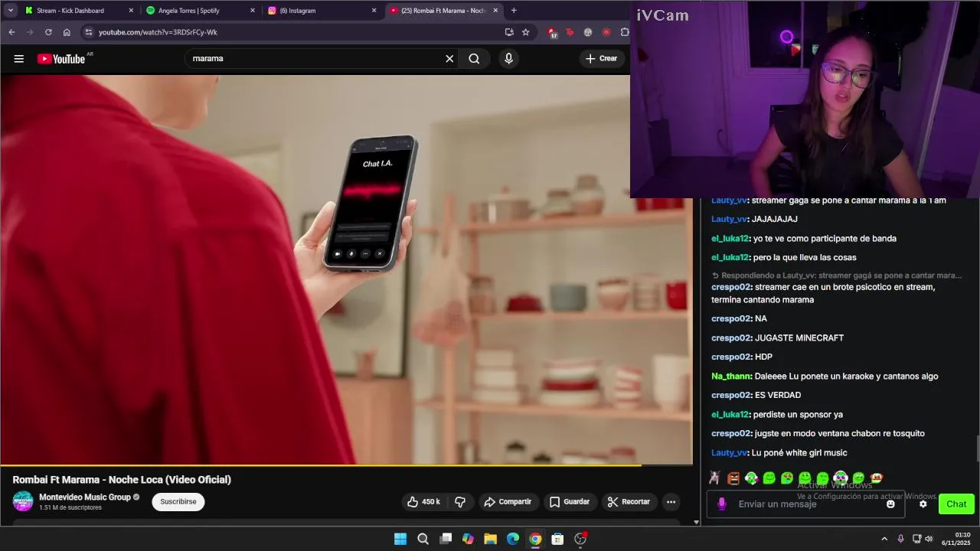Open the Chrome extensions puzzle icon
Screen dimensions: 980x551
(x=625, y=32)
